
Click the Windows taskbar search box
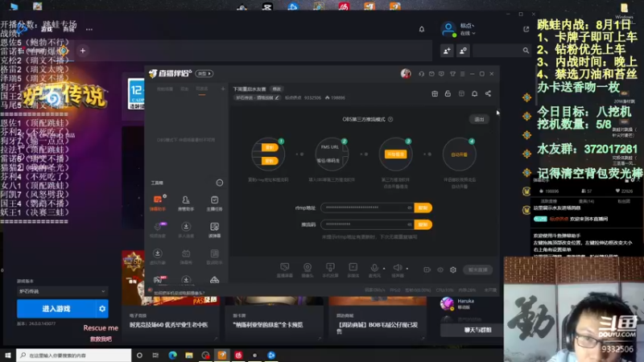[x=74, y=355]
